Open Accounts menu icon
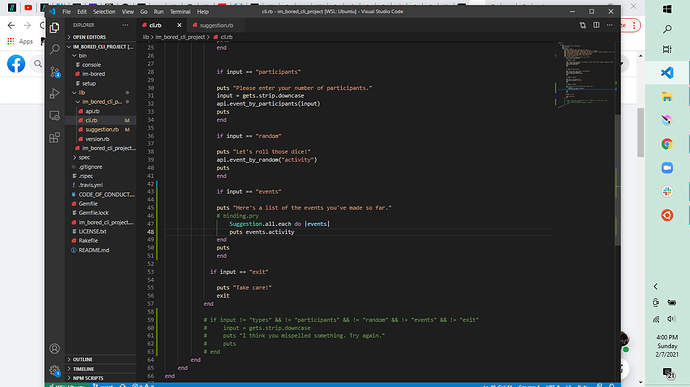 55,349
